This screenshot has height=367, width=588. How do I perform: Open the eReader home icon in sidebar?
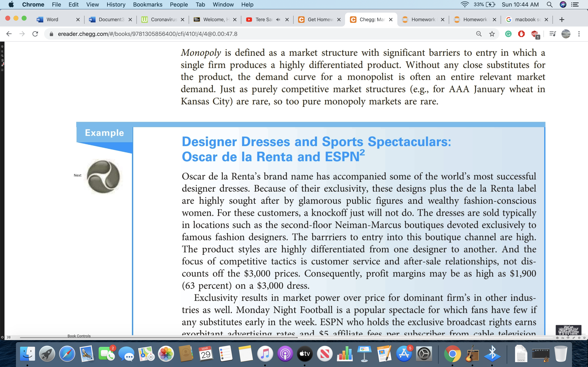pyautogui.click(x=2, y=46)
